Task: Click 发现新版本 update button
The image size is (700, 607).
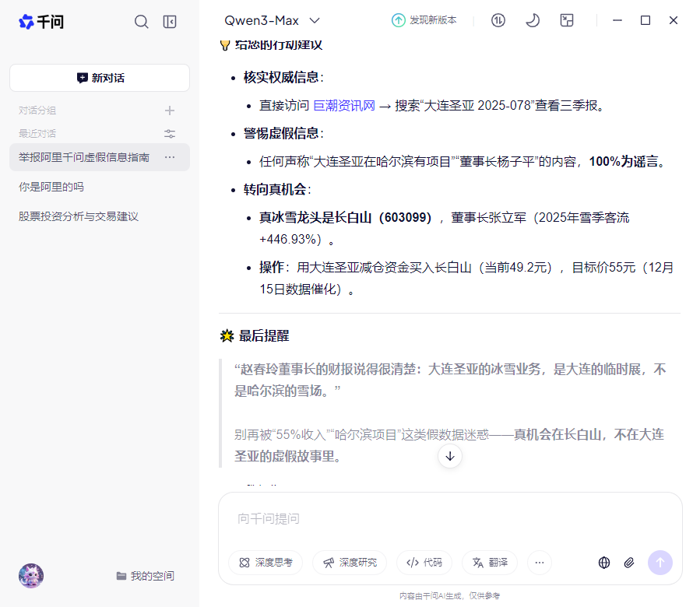Action: (424, 20)
